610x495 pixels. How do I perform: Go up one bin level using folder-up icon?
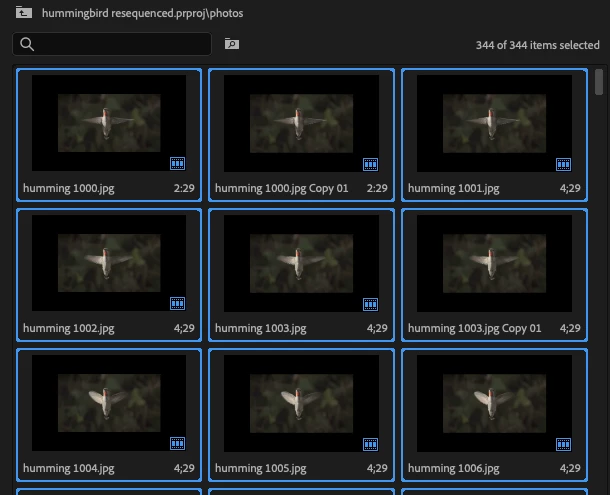click(x=24, y=12)
